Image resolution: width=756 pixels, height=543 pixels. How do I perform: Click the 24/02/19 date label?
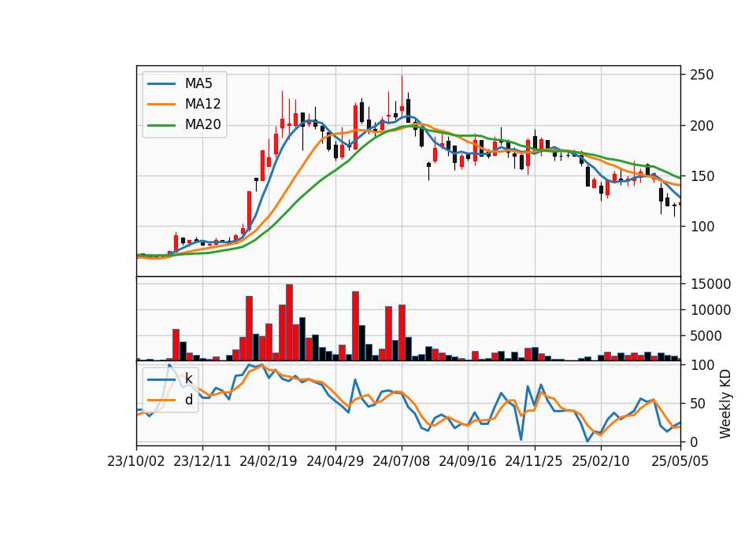tap(269, 461)
